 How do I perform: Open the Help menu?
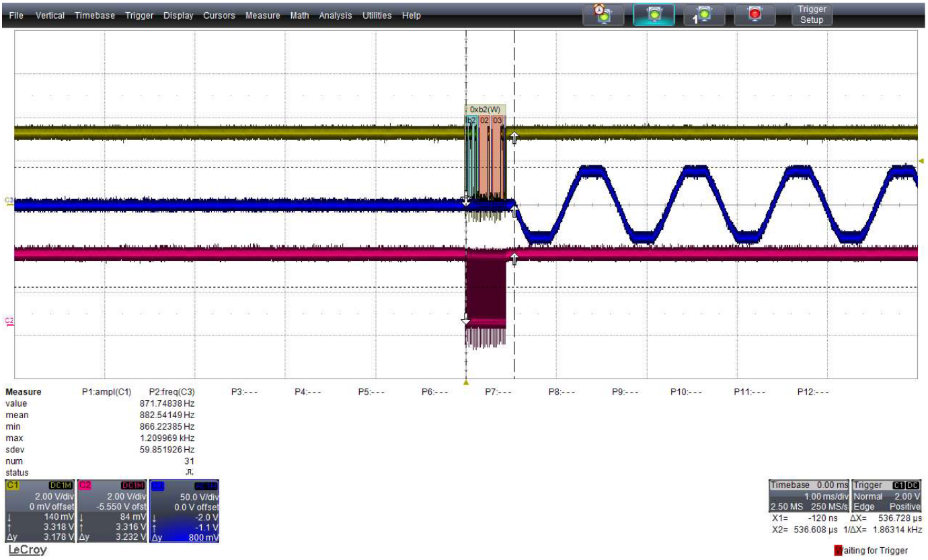pos(412,15)
